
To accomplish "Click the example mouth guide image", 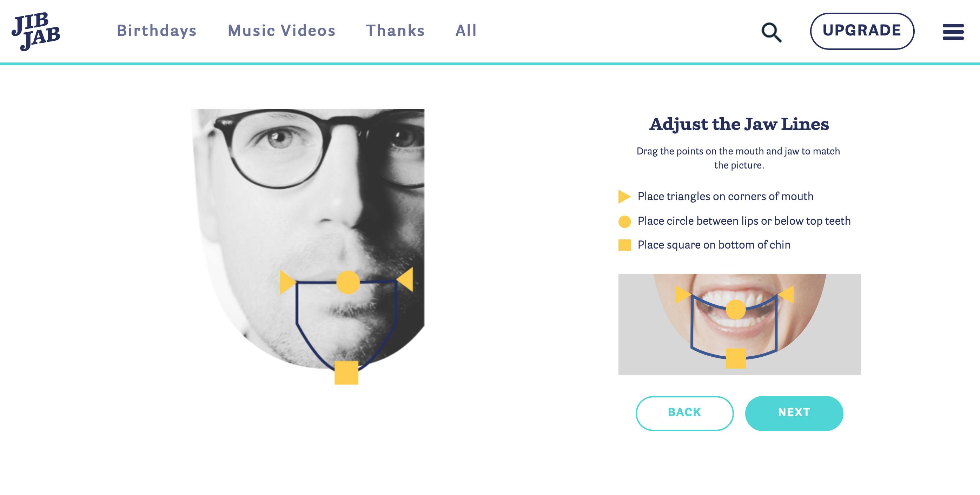I will [x=739, y=324].
